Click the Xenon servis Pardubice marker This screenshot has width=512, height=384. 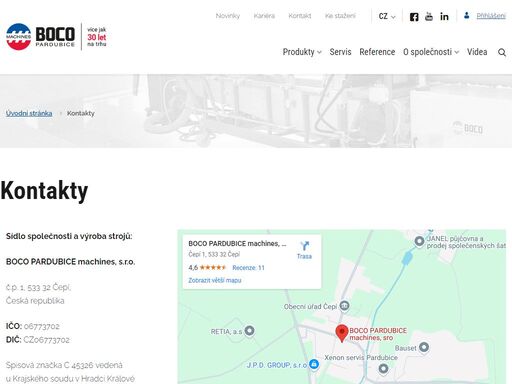pos(383,369)
